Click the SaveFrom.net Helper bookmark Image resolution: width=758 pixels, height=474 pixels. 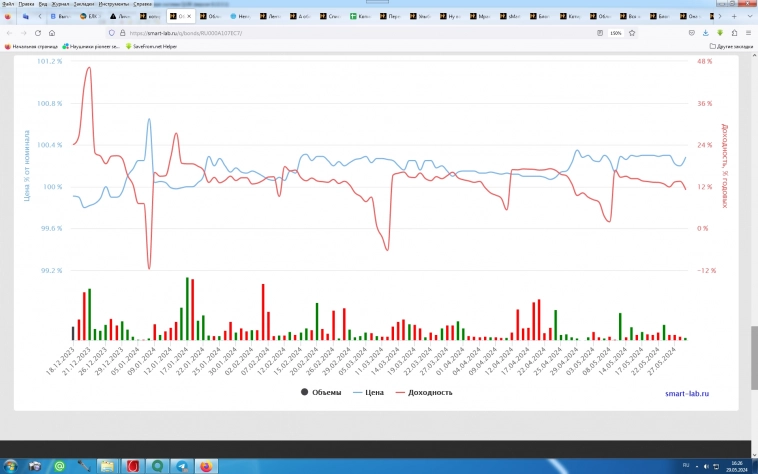(151, 46)
